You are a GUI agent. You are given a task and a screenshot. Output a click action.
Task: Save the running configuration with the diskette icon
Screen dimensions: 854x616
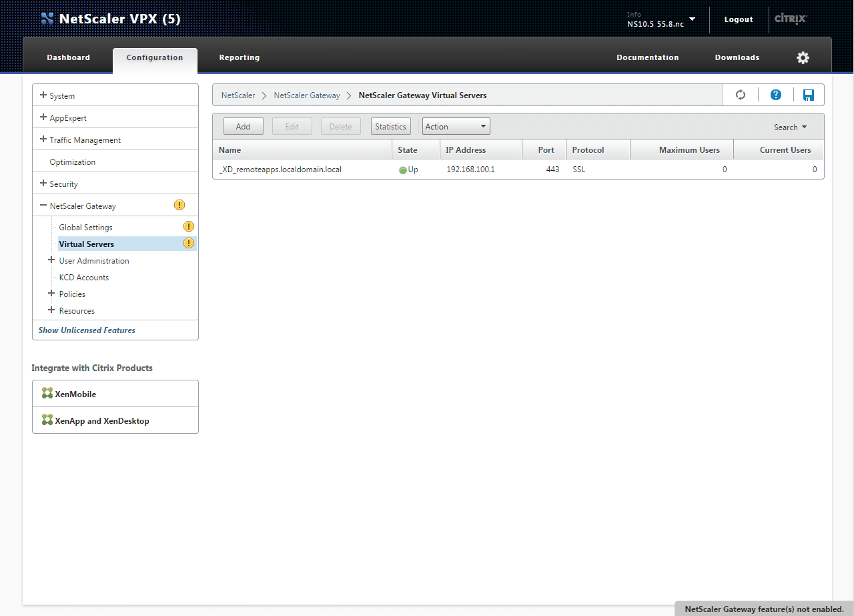808,94
